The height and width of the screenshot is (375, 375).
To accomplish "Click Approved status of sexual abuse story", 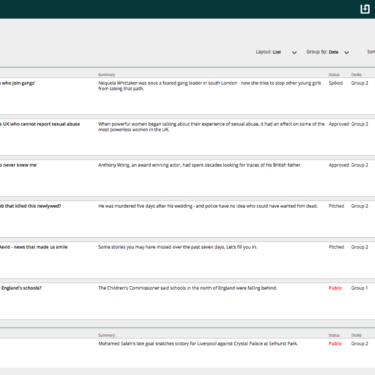I will point(339,124).
